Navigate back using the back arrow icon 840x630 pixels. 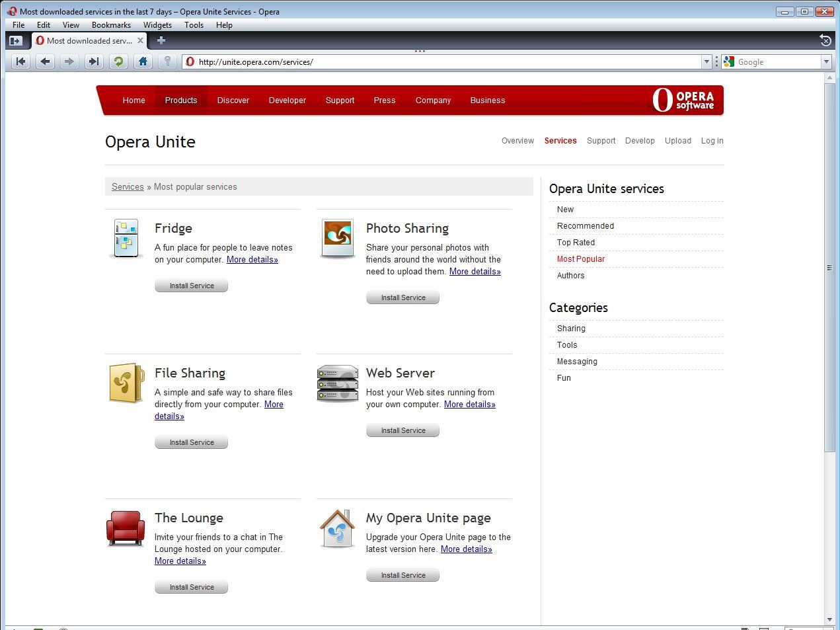[x=44, y=61]
